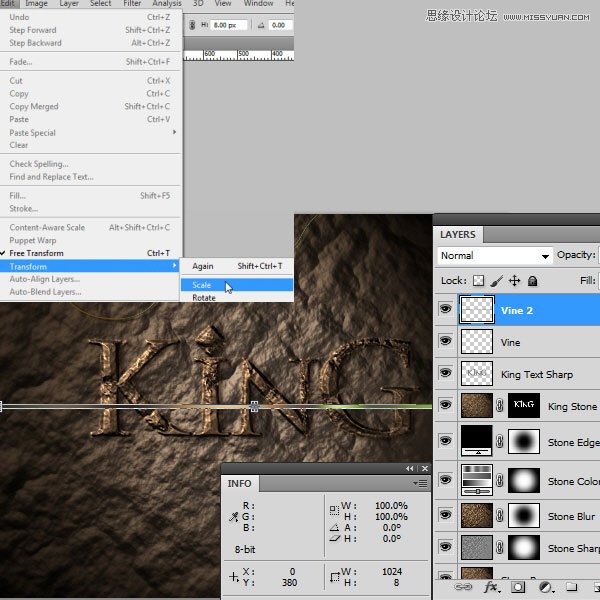Hide the Stone Blur layer
The width and height of the screenshot is (600, 600).
tap(445, 515)
